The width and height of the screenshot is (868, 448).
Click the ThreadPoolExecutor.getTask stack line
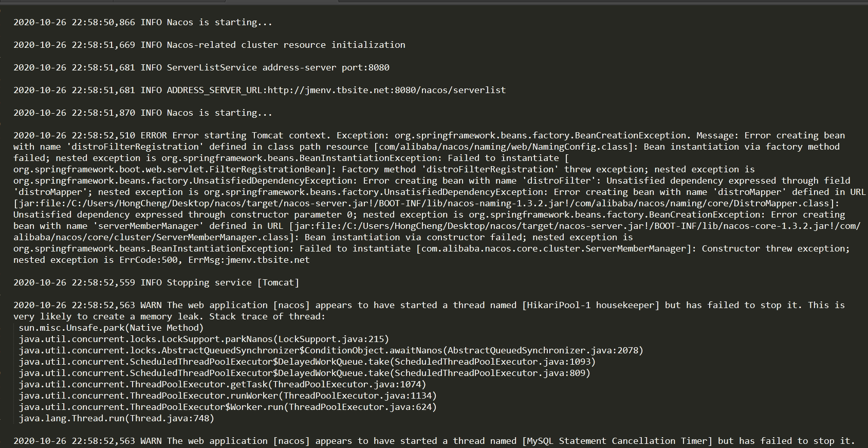223,384
